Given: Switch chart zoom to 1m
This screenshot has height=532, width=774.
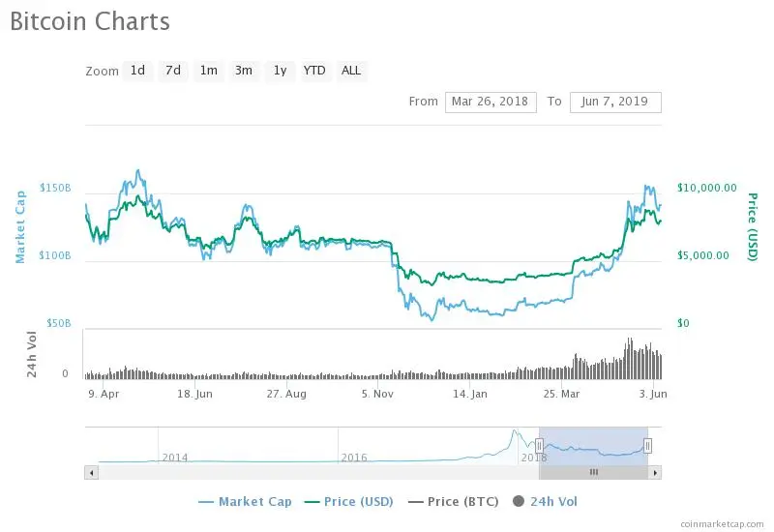Looking at the screenshot, I should click(x=208, y=71).
